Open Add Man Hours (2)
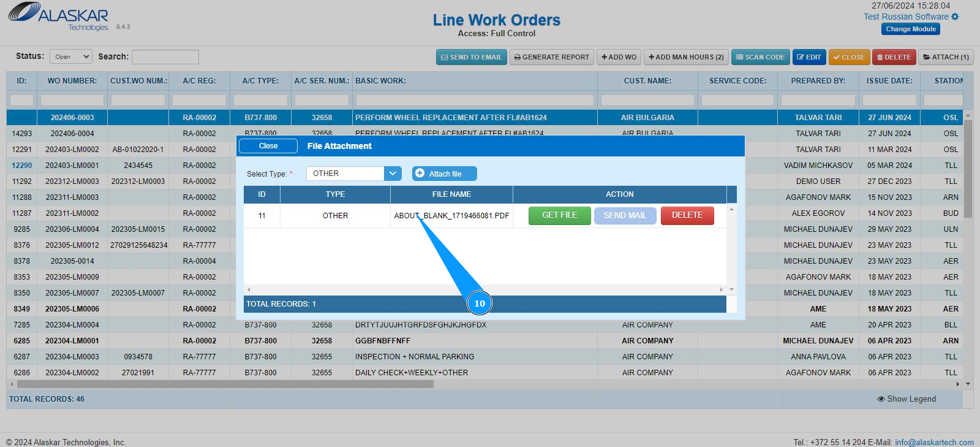This screenshot has width=980, height=447. click(x=686, y=57)
